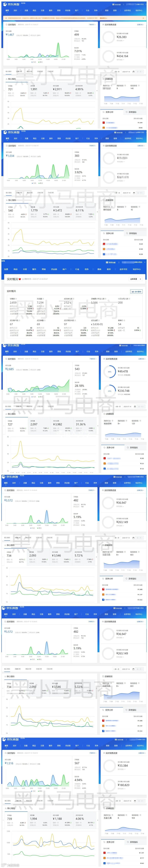This screenshot has height=868, width=148.
Task: Click 了解更多 link in the ¥1,034 dashboard
Action: [92, 146]
